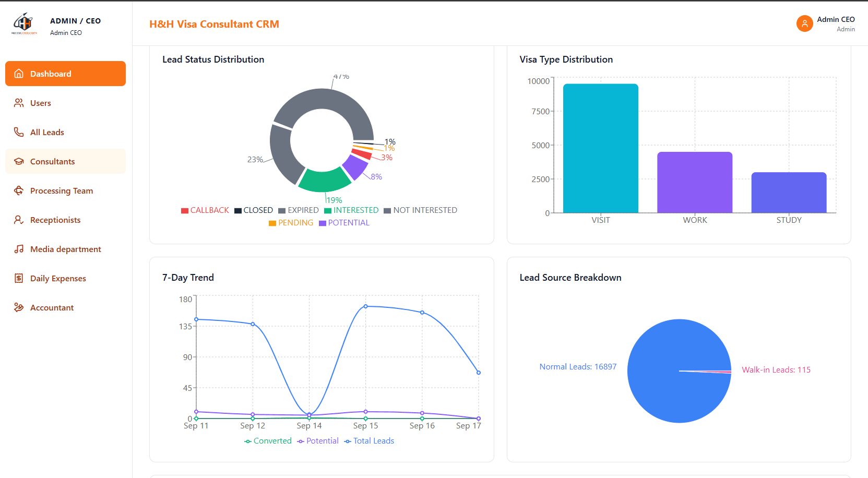Toggle the INTERESTED legend entry
This screenshot has width=868, height=478.
(351, 210)
